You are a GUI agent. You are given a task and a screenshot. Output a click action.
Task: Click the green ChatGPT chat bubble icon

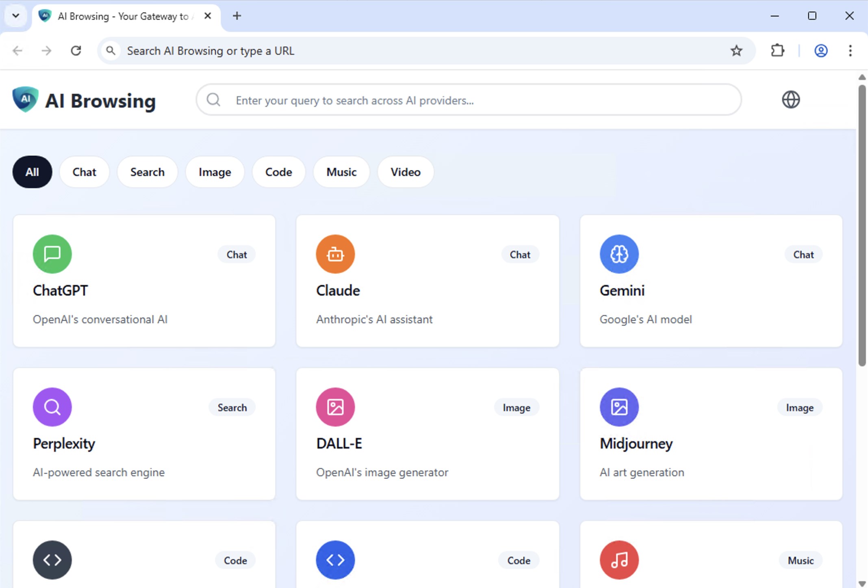point(52,254)
